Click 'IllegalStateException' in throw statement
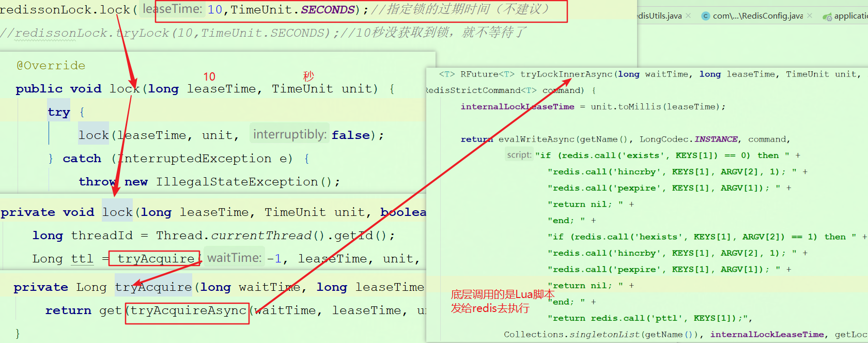868x343 pixels. [x=237, y=181]
